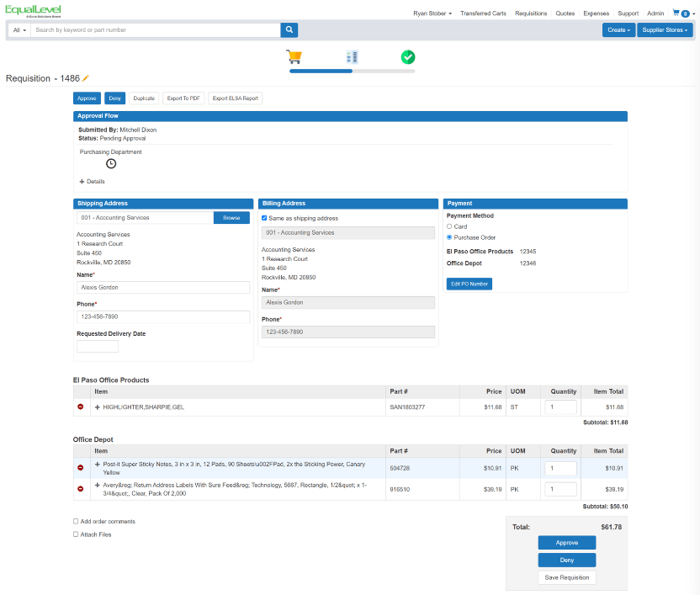Click the search magnifier button

[289, 30]
